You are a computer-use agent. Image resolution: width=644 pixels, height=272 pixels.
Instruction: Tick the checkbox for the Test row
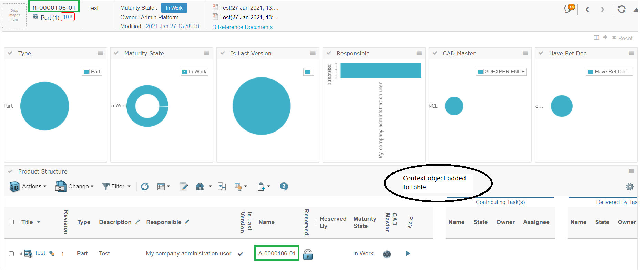(x=11, y=254)
